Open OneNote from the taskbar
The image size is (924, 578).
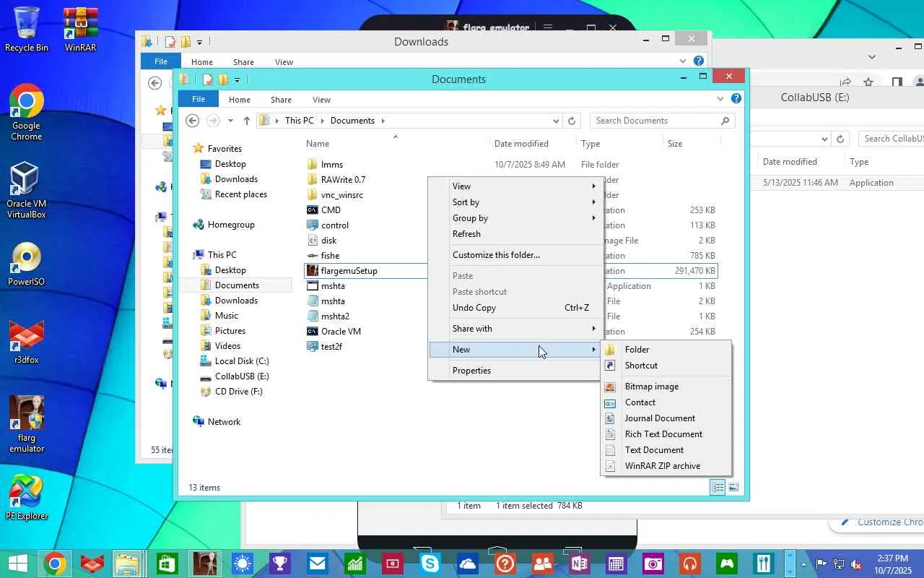pyautogui.click(x=580, y=564)
